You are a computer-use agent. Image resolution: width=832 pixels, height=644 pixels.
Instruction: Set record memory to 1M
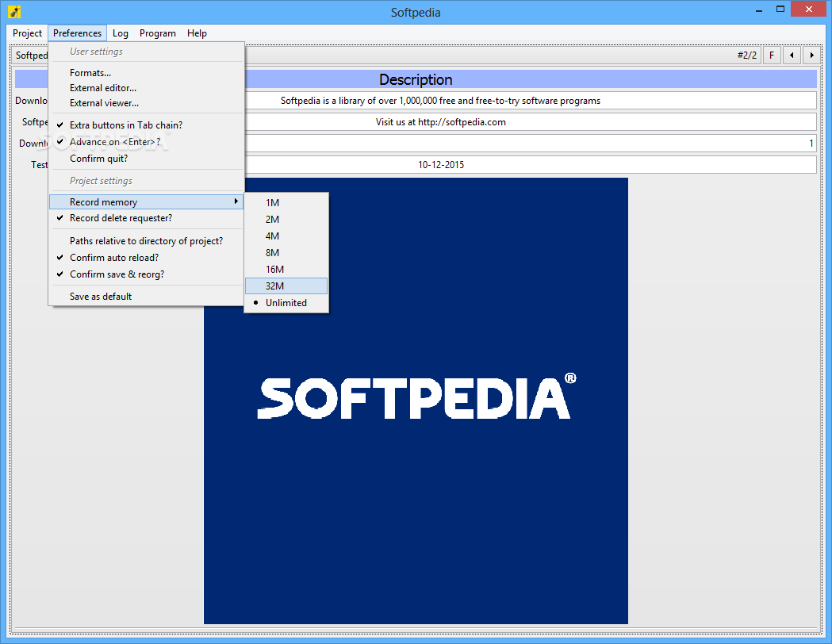tap(286, 203)
